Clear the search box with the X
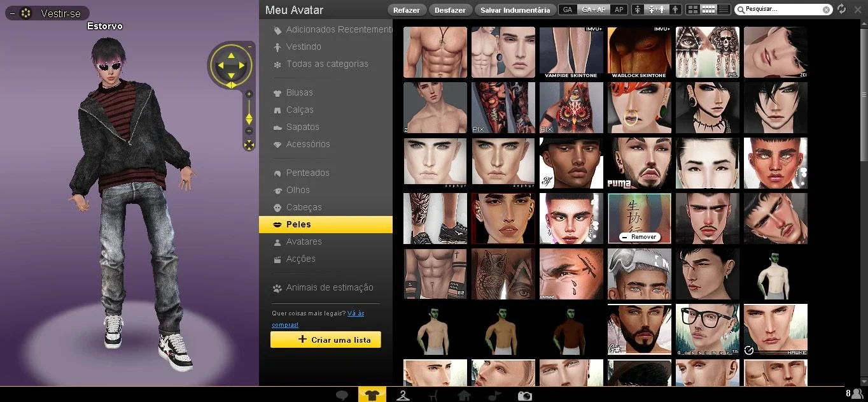The image size is (868, 402). tap(826, 10)
